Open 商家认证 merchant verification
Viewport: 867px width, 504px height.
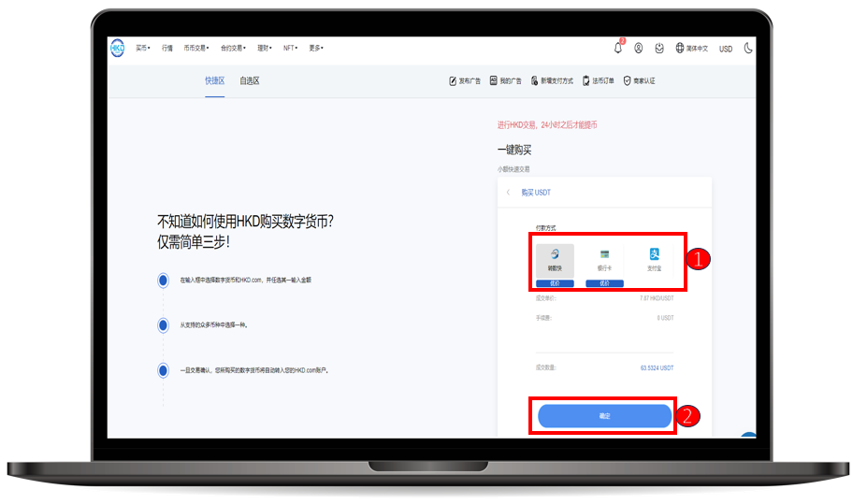click(628, 81)
